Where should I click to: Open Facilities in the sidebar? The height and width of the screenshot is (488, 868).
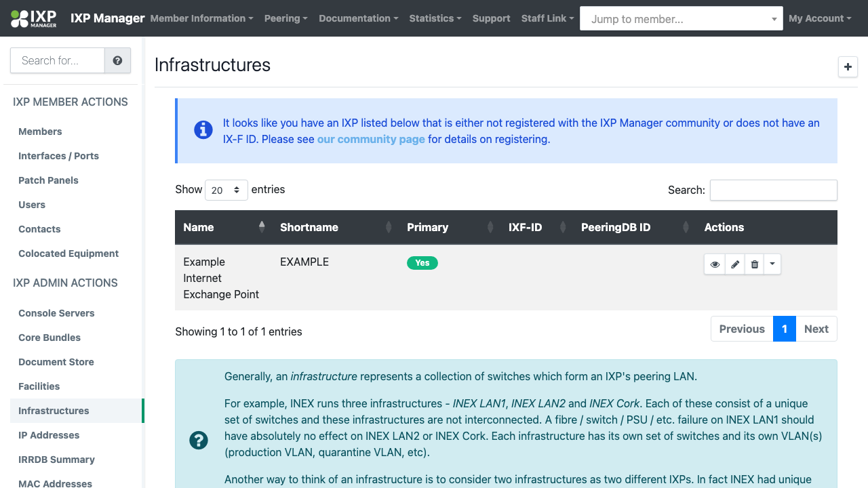point(39,386)
